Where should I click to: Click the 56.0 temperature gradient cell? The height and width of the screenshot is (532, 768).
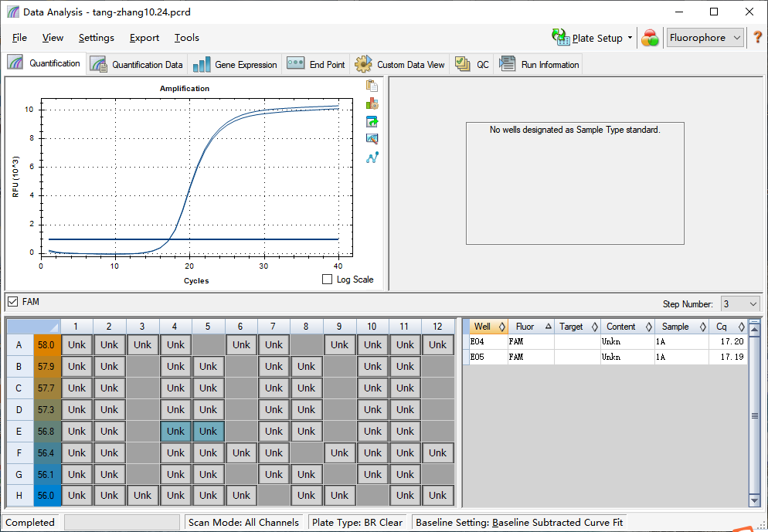tap(46, 495)
